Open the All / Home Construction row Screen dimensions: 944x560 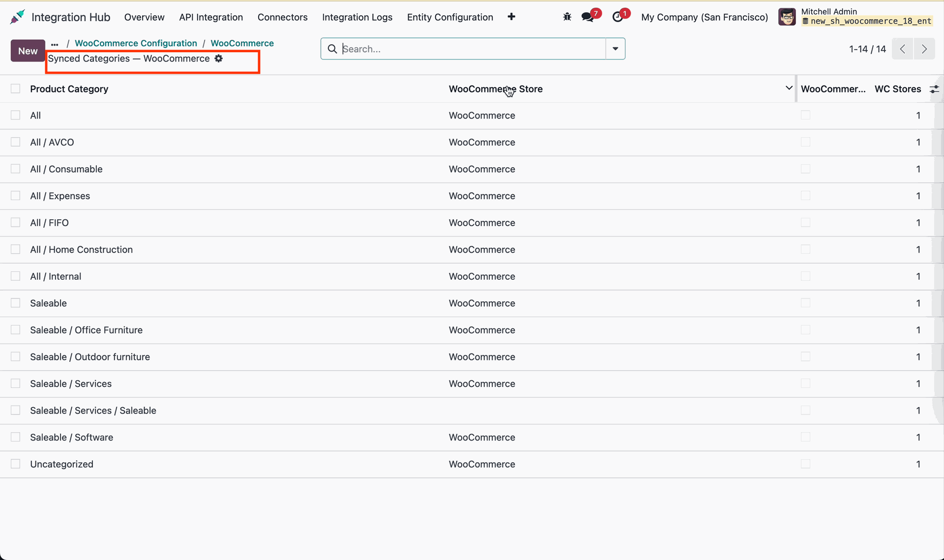472,249
